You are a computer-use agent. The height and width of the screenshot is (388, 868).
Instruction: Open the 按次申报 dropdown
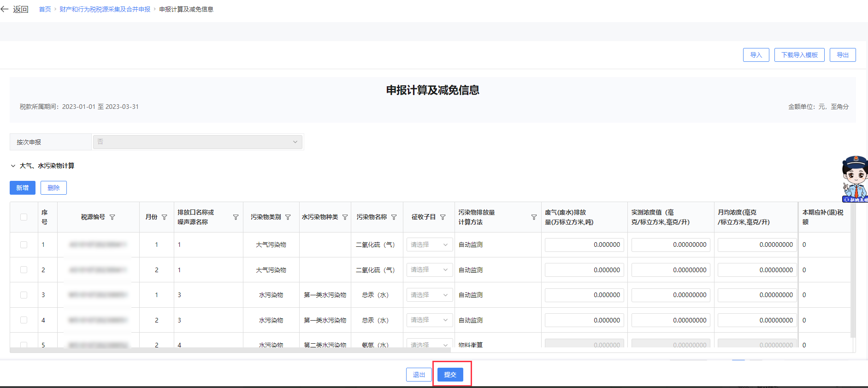198,142
